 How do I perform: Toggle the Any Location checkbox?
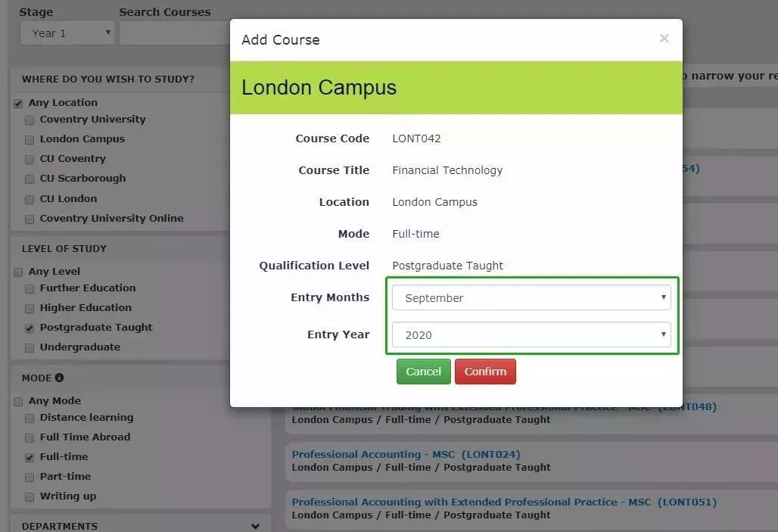click(x=18, y=103)
